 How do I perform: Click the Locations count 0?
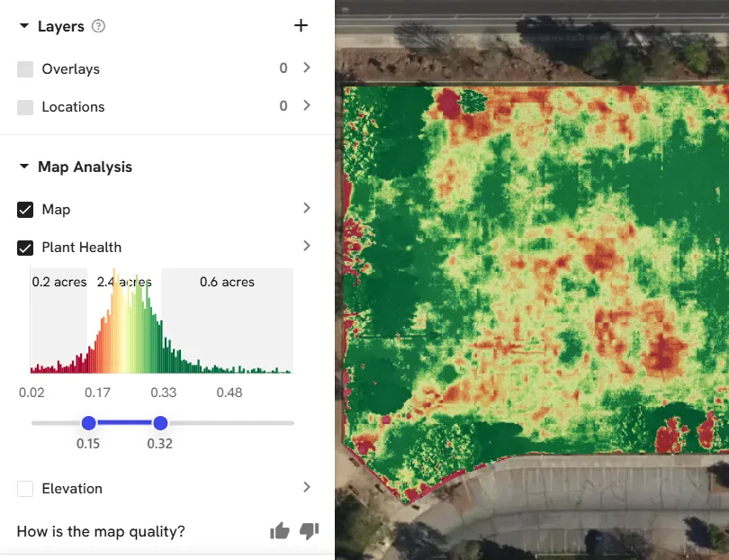point(283,106)
